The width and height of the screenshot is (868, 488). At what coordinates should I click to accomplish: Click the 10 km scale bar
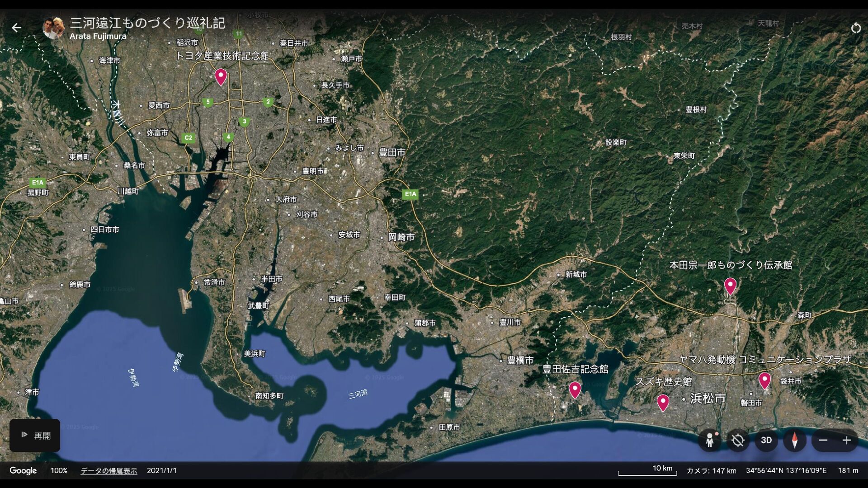(x=647, y=470)
